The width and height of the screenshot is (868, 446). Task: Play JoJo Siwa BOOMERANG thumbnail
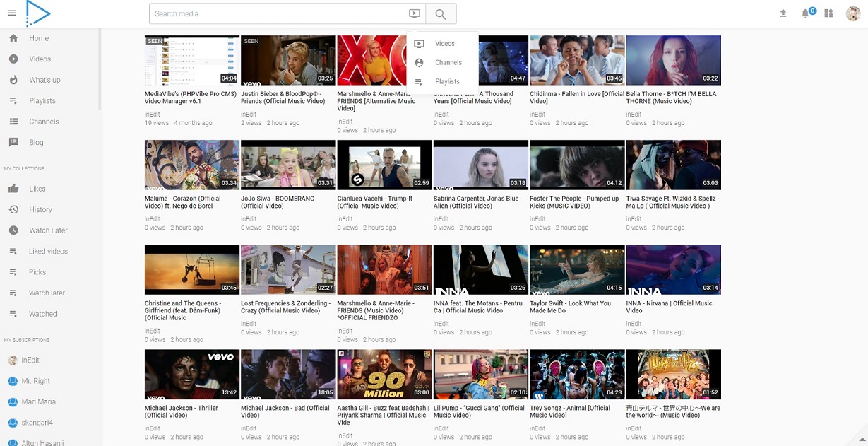(x=288, y=165)
